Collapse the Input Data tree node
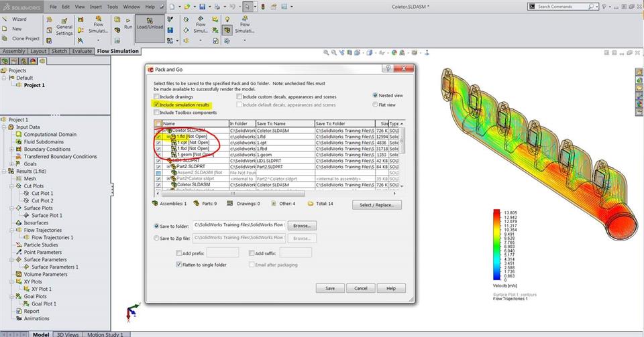644x337 pixels. tap(4, 127)
